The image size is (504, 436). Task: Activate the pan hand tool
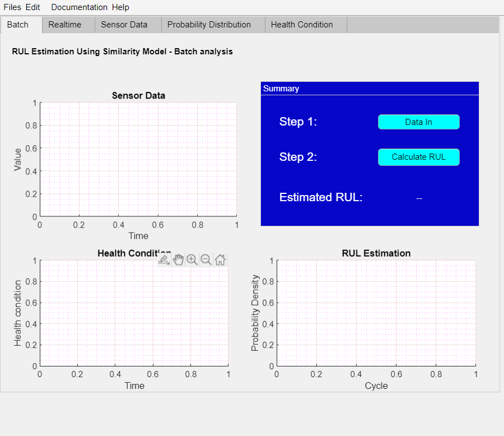tap(178, 259)
